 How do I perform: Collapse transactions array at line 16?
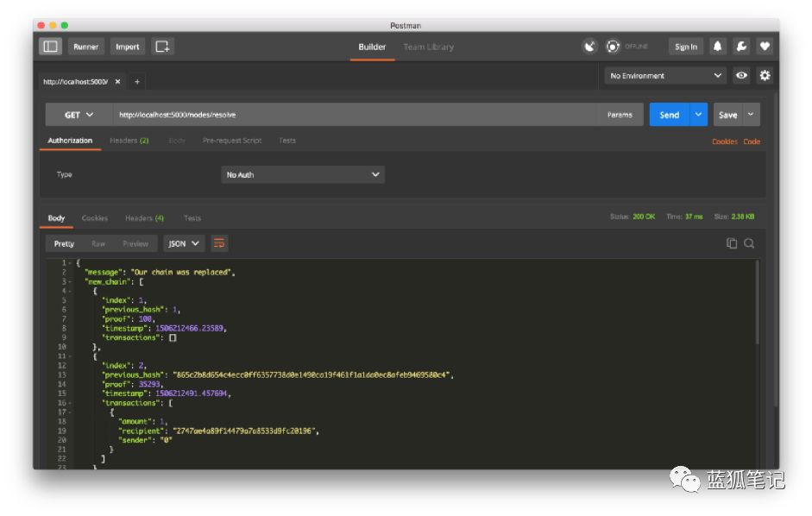pyautogui.click(x=71, y=403)
